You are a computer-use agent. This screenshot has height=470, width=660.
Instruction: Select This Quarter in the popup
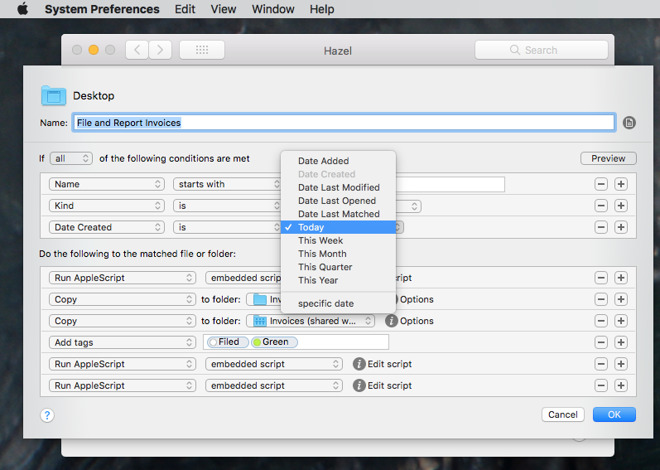pos(338,267)
